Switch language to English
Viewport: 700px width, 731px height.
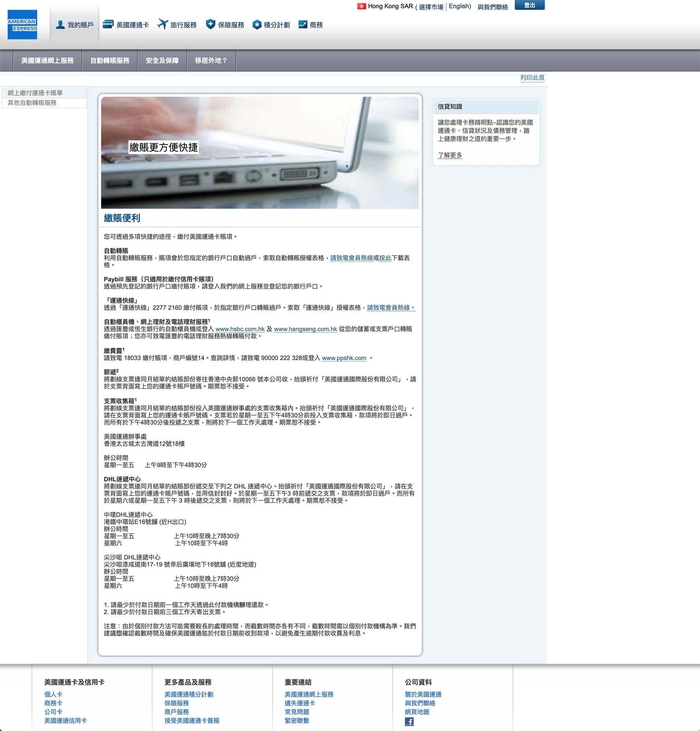(x=459, y=6)
